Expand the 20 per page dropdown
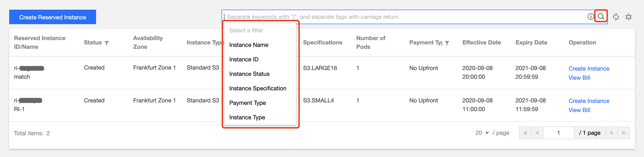This screenshot has width=644, height=157. pyautogui.click(x=482, y=133)
